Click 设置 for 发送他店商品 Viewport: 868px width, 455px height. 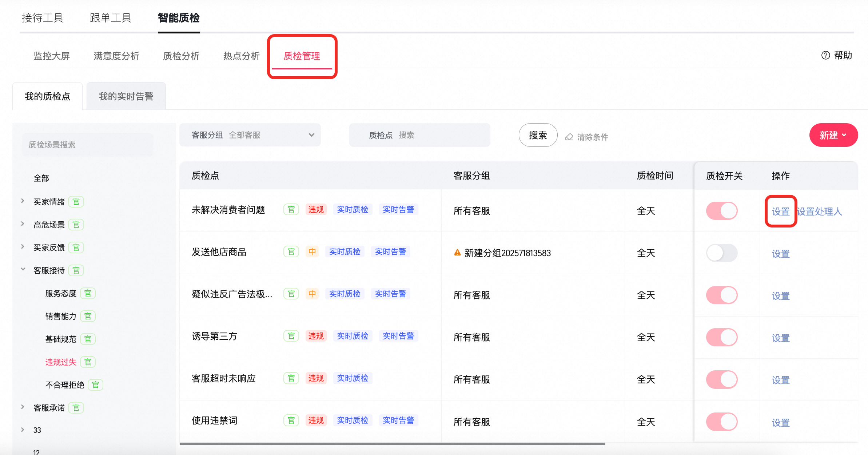[781, 254]
